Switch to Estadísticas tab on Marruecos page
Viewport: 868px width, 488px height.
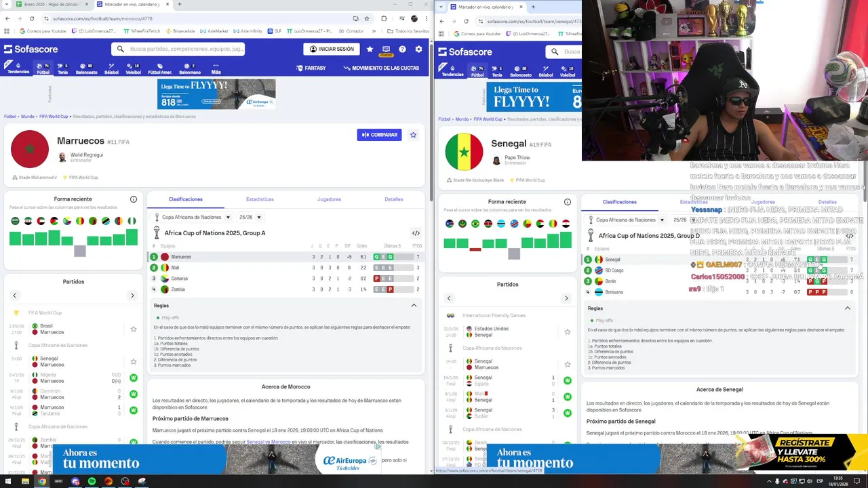click(260, 199)
